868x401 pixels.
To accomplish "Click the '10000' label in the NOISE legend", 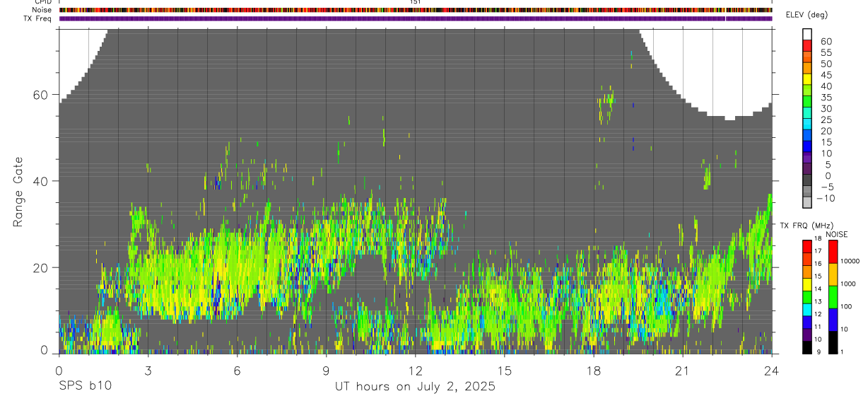I will 850,261.
